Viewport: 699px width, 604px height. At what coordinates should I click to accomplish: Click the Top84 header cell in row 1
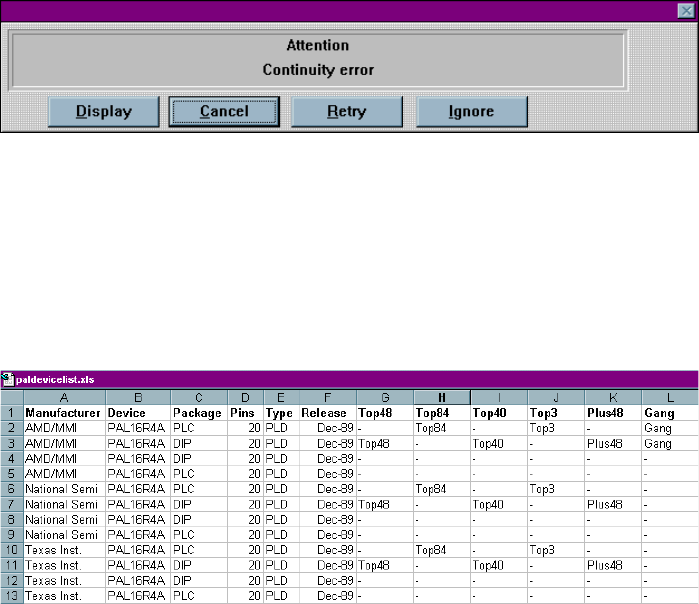coord(442,413)
